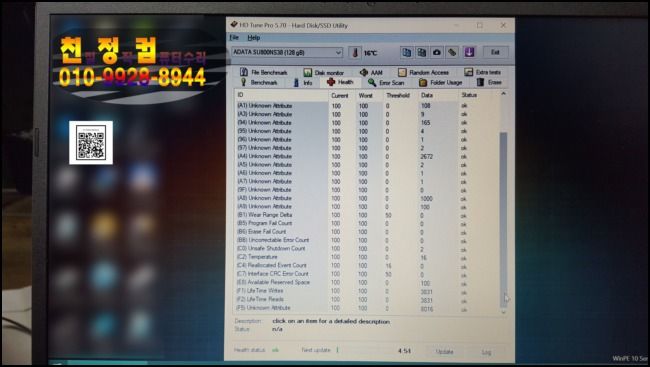Click the data value 1000
650x367 pixels.
[426, 199]
